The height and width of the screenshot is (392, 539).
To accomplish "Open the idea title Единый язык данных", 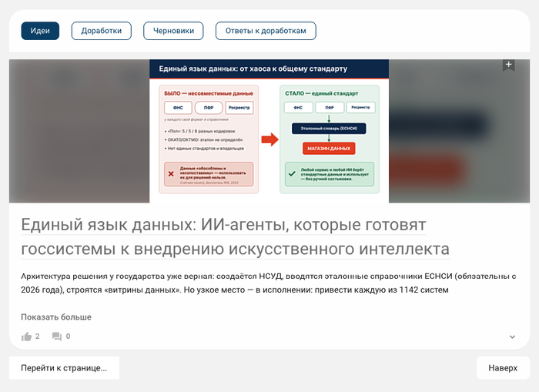I will 235,237.
